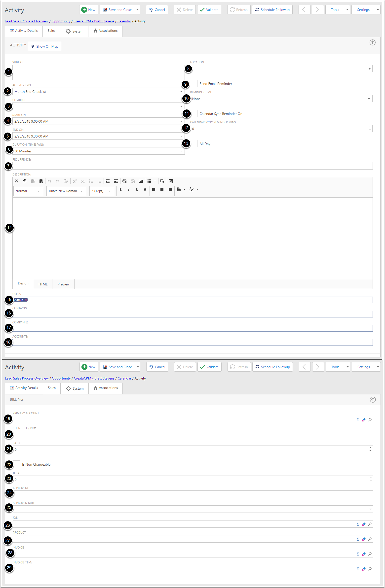Insert a hyperlink in the description
The image size is (385, 588).
point(124,181)
